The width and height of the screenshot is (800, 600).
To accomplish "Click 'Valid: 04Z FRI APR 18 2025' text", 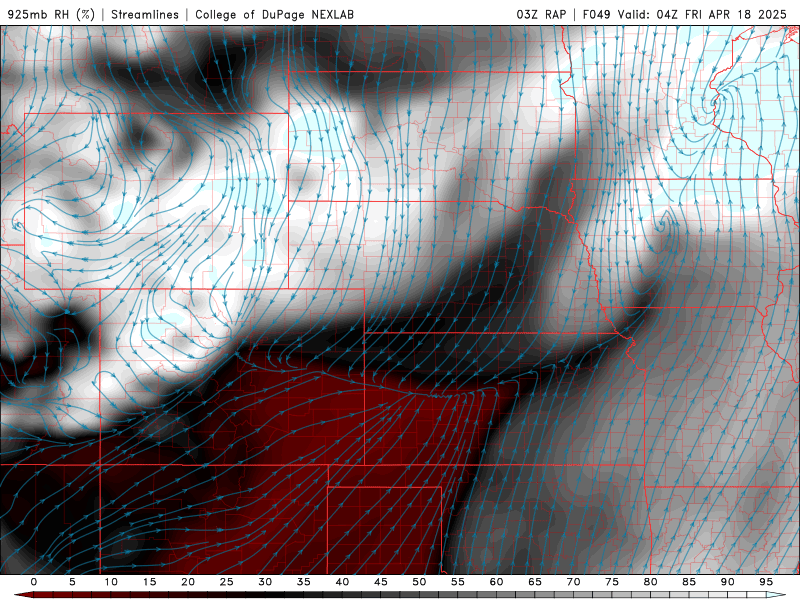I will pos(703,14).
